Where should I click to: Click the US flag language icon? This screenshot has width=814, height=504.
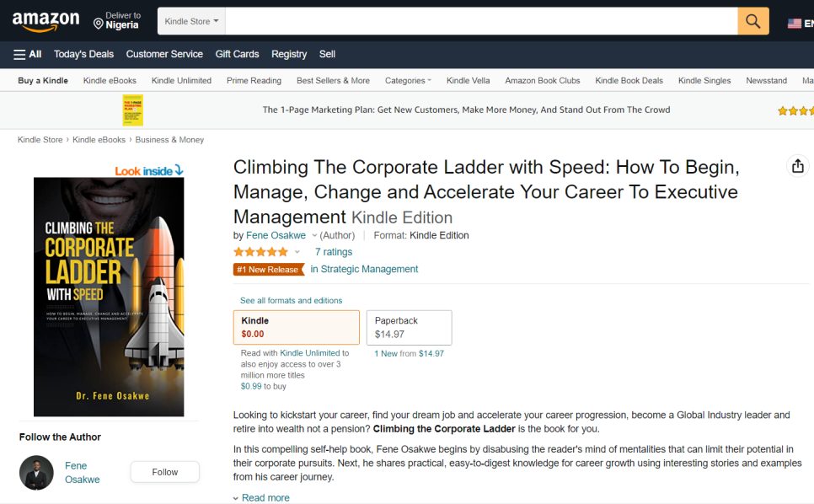pyautogui.click(x=794, y=24)
